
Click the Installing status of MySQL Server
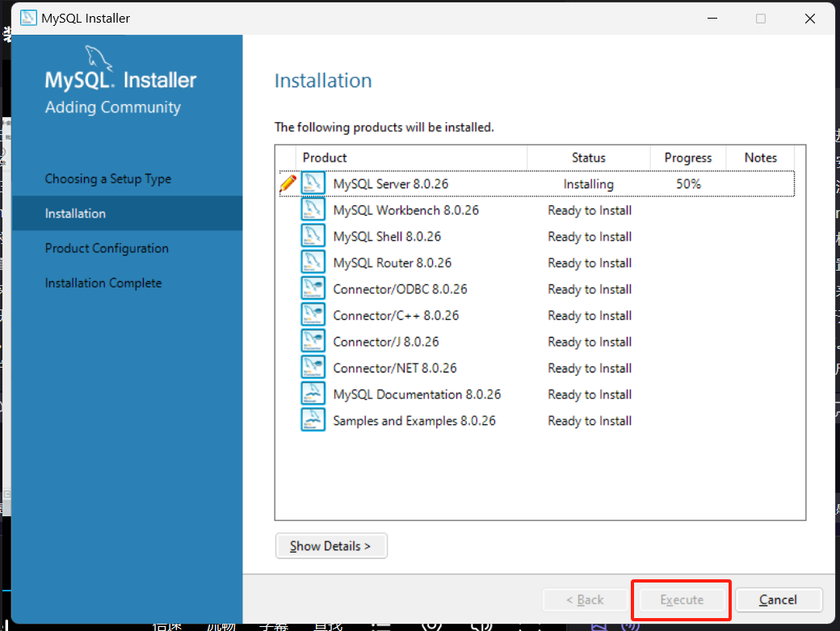pos(589,183)
